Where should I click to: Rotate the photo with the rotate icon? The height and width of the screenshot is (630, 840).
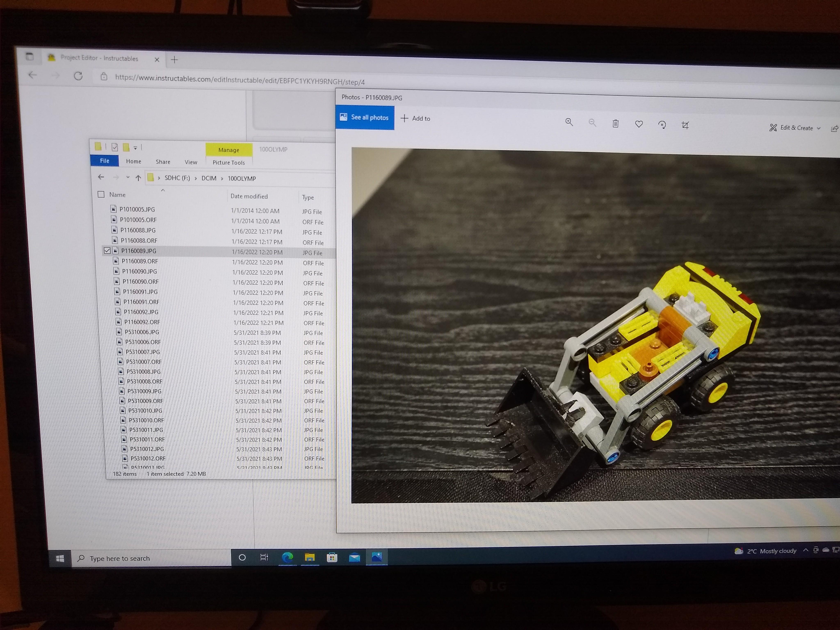(662, 124)
